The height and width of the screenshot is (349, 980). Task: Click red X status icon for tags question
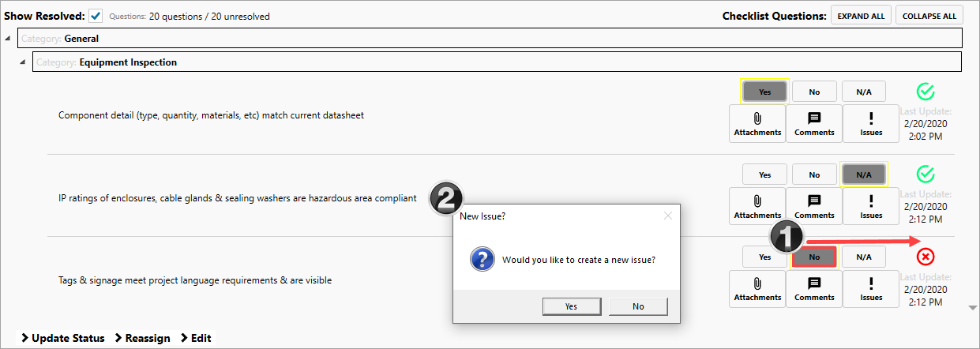point(926,257)
